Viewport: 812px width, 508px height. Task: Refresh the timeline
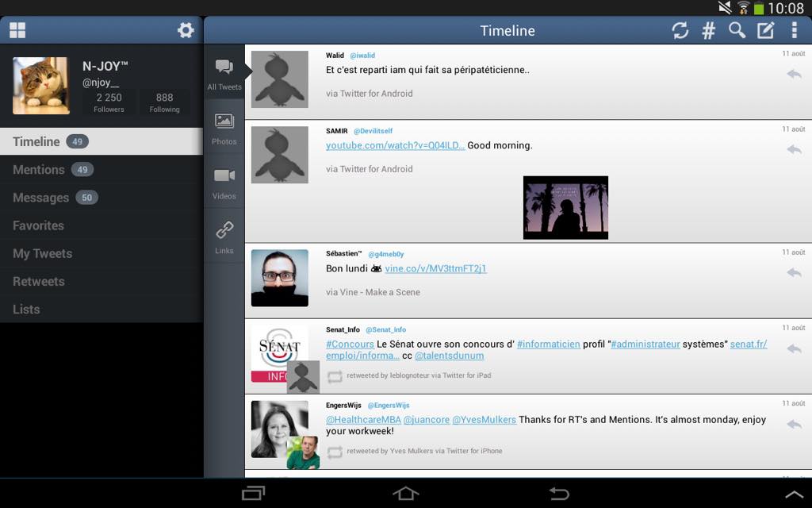coord(680,31)
